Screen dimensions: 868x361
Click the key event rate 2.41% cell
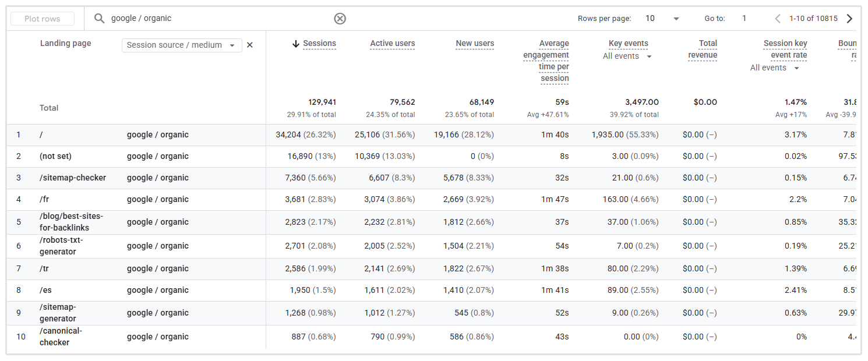796,291
